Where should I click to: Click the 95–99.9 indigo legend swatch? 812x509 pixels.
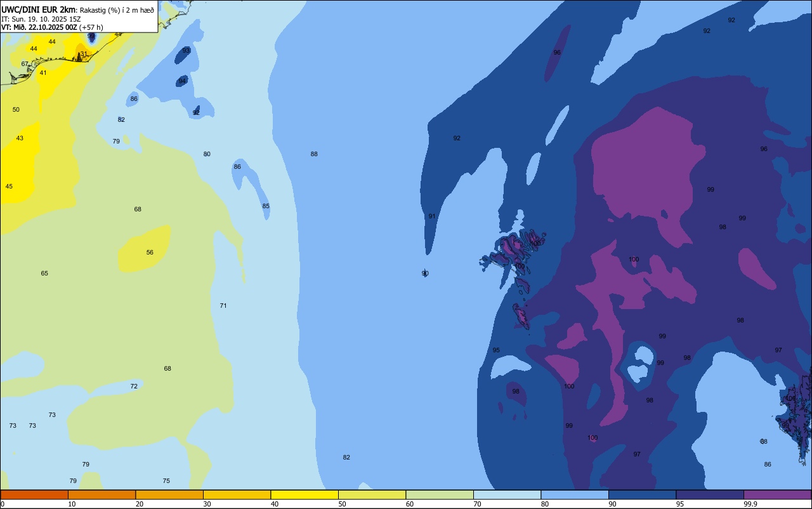710,494
